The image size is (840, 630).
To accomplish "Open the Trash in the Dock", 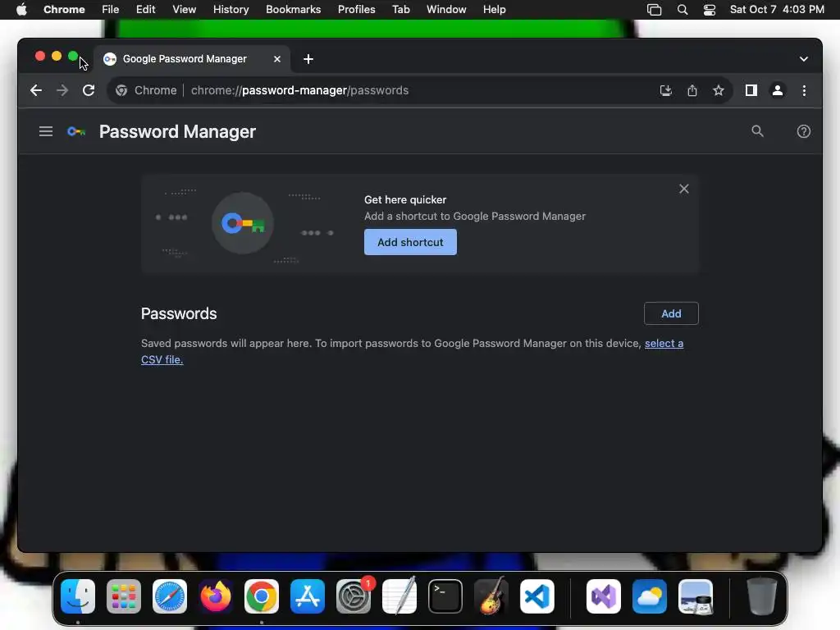I will [762, 596].
